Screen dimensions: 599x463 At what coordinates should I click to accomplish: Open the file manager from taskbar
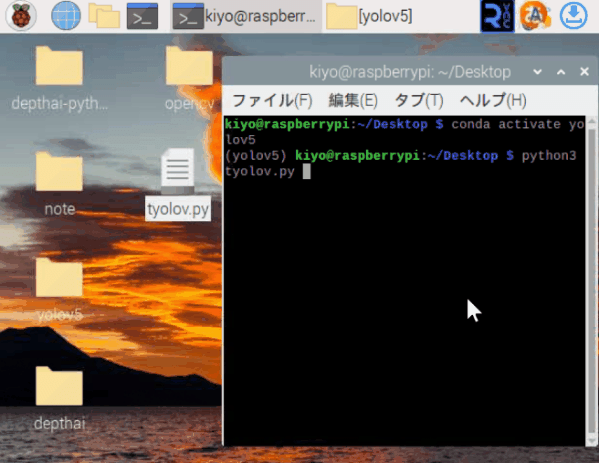[104, 16]
